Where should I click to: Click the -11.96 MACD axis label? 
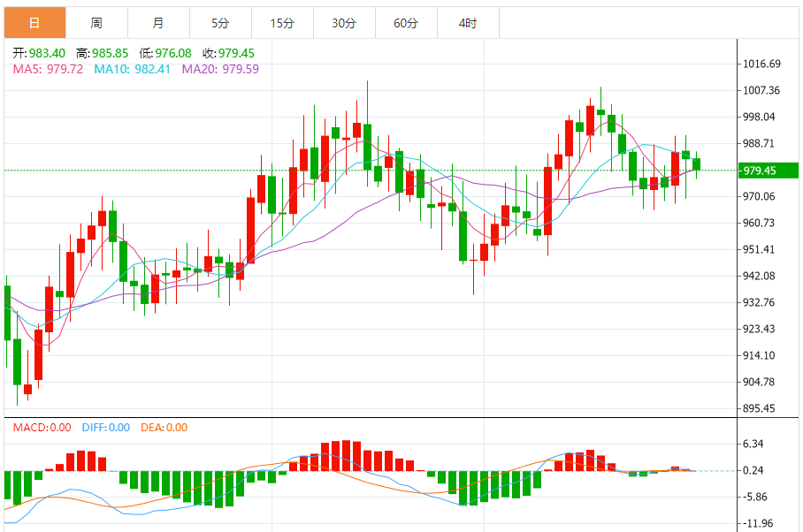click(758, 524)
